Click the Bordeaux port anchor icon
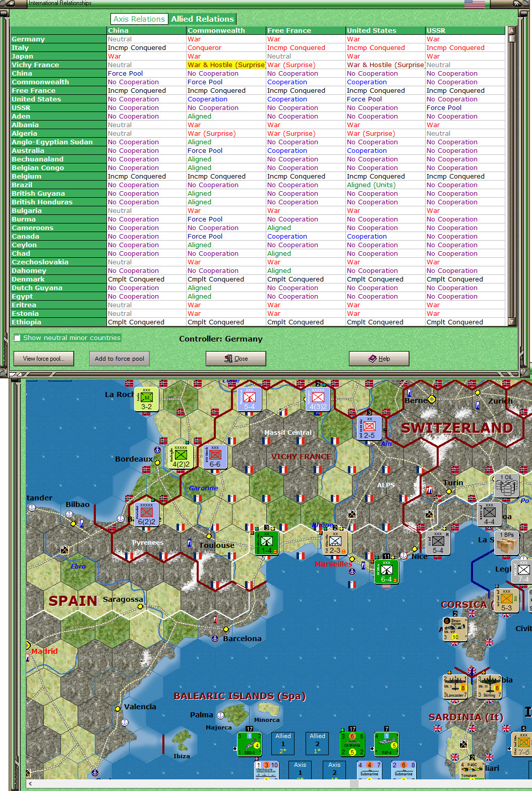Screen dimensions: 532x791 click(157, 449)
